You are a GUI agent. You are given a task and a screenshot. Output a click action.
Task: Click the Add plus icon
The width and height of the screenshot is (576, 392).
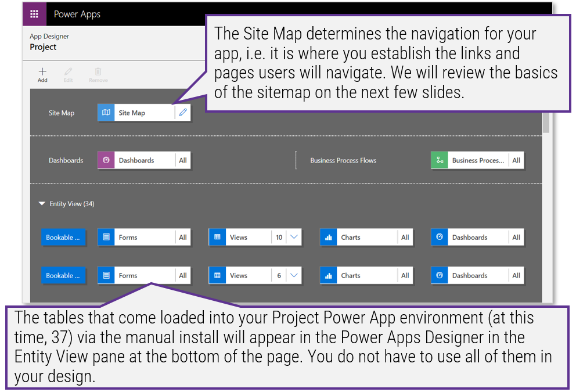pos(42,71)
